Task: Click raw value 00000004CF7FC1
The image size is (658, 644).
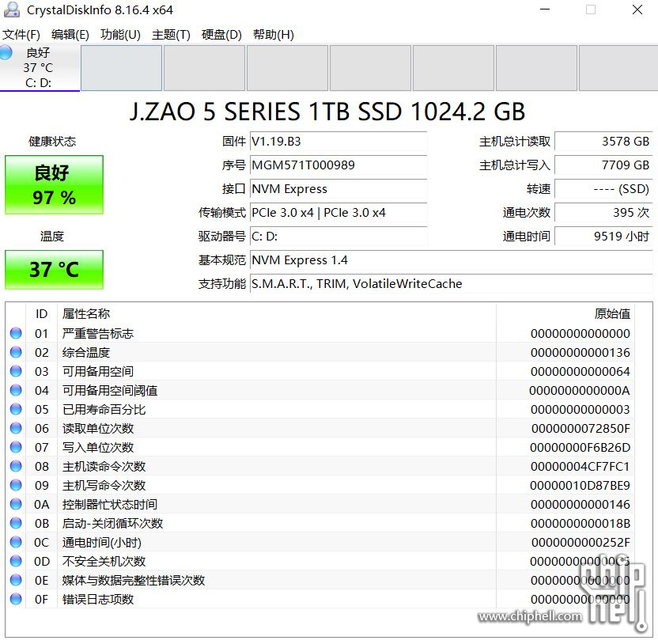Action: 580,467
